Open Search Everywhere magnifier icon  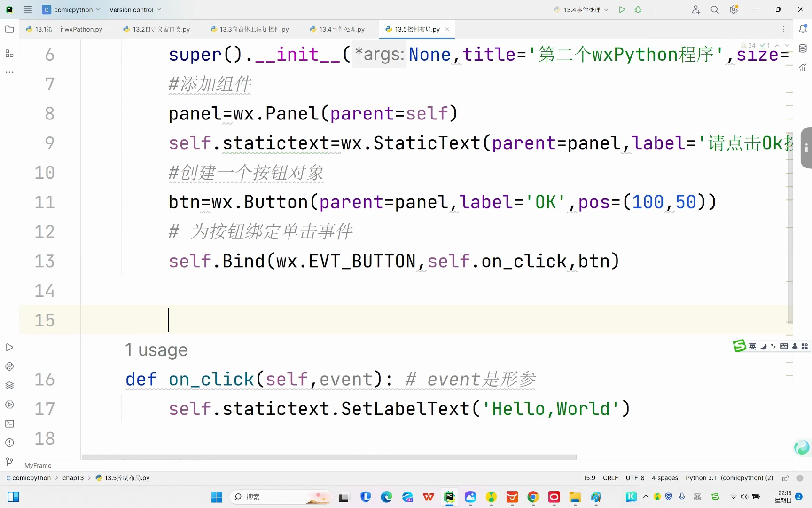point(715,9)
